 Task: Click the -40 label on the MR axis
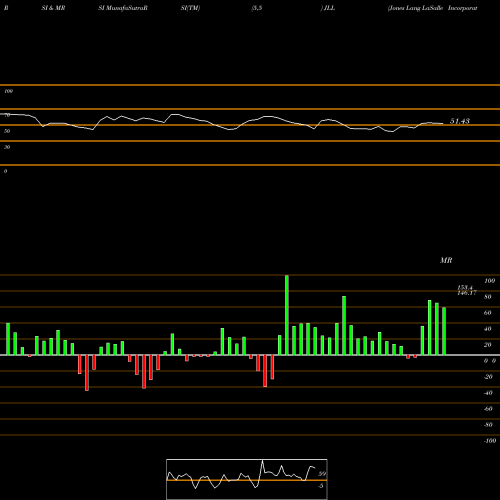(488, 393)
